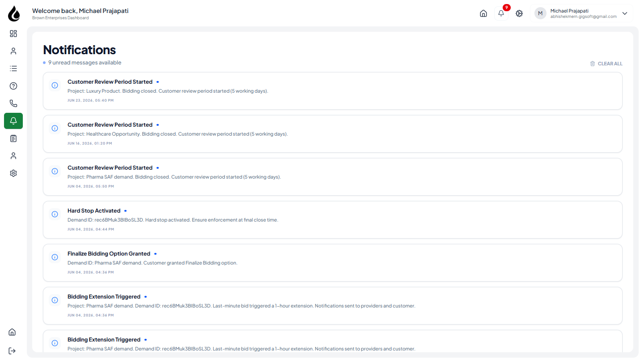Click Customer granted Finalize Bidding option text
Image resolution: width=644 pixels, height=363 pixels.
point(153,263)
